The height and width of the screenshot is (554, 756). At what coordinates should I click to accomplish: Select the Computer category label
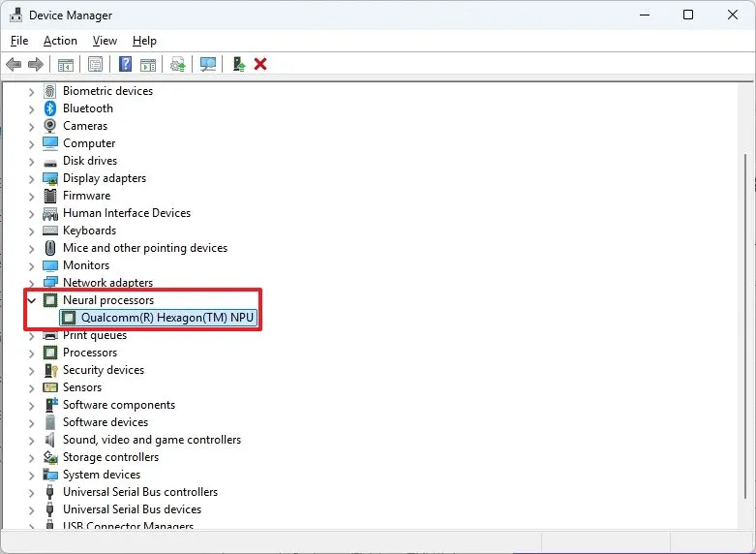[x=89, y=143]
